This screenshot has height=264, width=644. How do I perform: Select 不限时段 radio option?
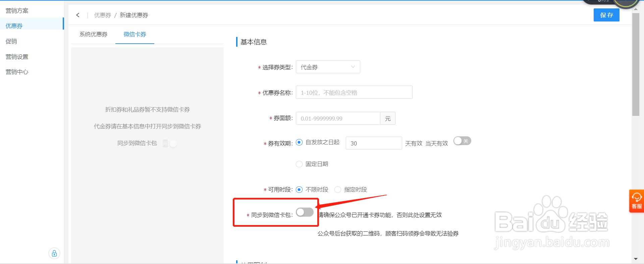299,189
